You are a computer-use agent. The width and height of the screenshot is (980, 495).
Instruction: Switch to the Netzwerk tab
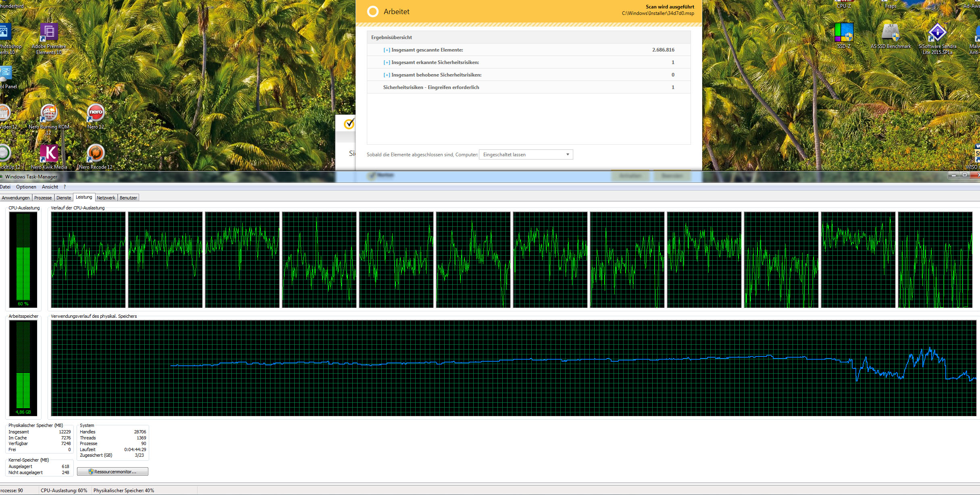point(106,198)
